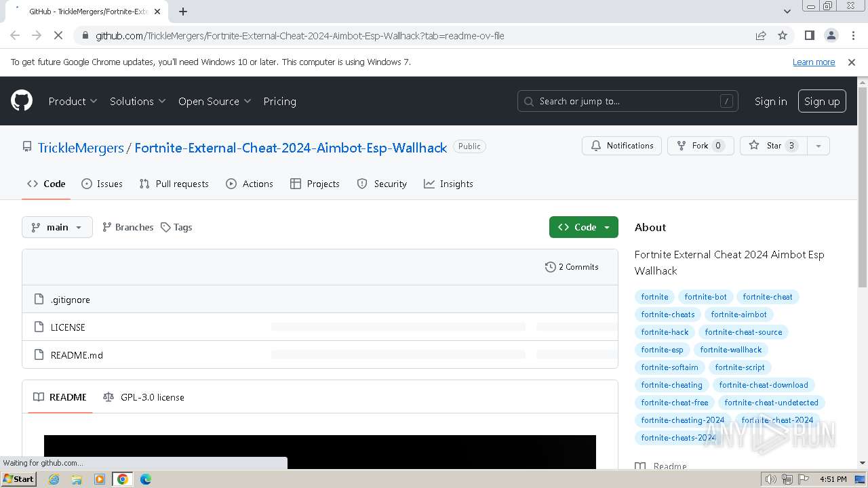The height and width of the screenshot is (488, 868).
Task: Toggle the browser side panel icon
Action: click(809, 35)
